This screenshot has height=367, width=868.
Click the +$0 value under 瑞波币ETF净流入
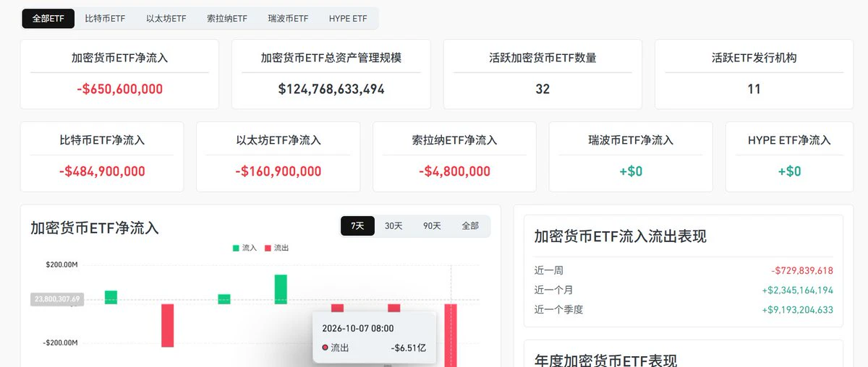tap(631, 171)
